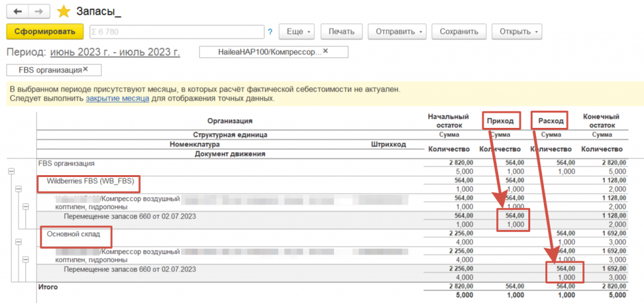Collapse the Основной склад group
644x303 pixels.
point(18,241)
